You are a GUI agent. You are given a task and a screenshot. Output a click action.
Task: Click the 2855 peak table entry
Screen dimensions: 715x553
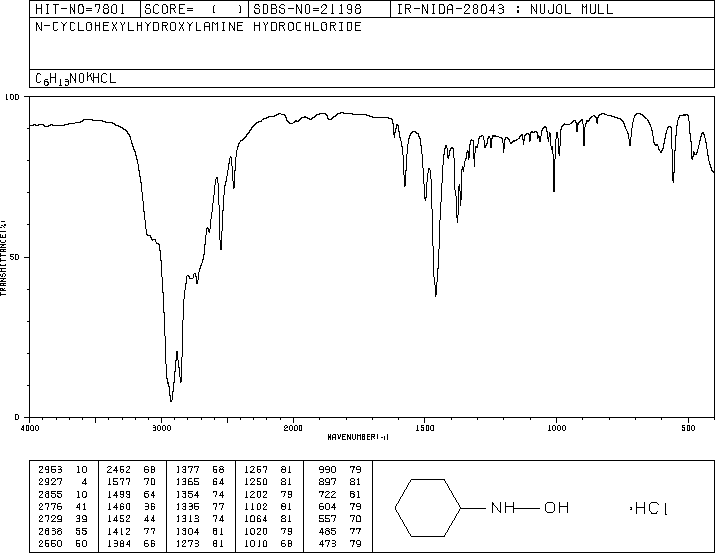tap(63, 495)
